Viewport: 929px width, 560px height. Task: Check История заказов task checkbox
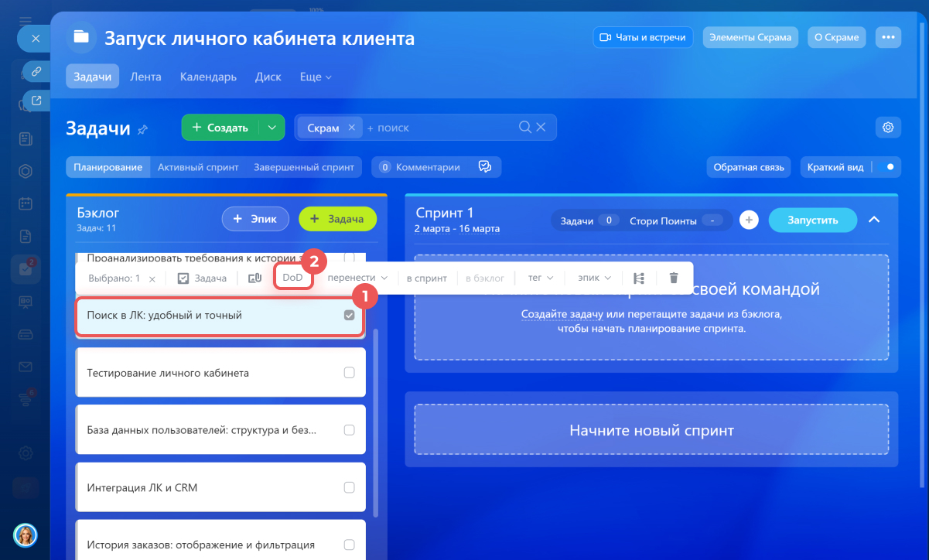pos(349,545)
